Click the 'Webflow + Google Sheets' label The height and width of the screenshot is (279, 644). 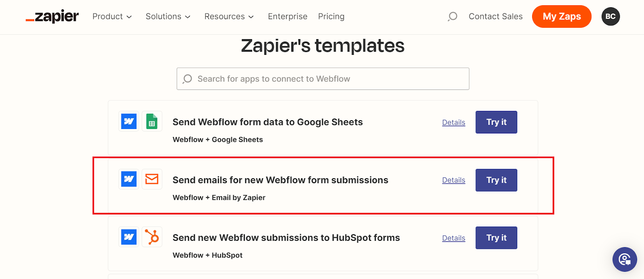coord(218,140)
